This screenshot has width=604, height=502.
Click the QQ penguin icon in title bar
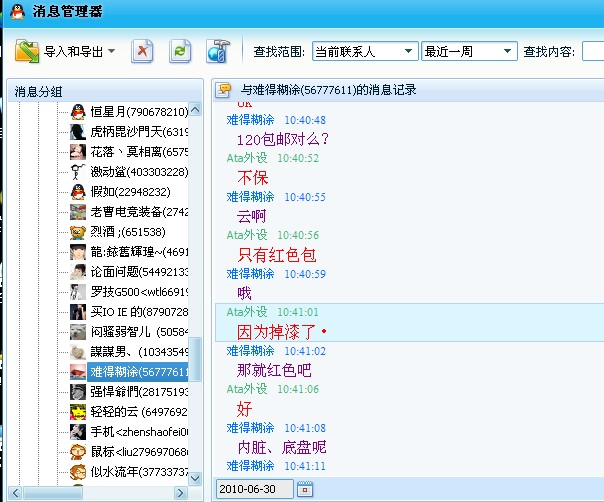tap(16, 13)
